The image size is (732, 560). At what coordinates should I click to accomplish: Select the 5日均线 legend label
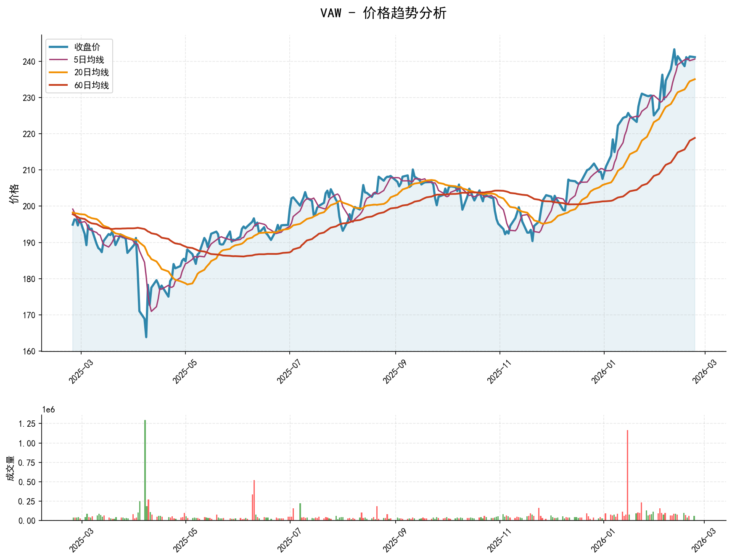[89, 60]
